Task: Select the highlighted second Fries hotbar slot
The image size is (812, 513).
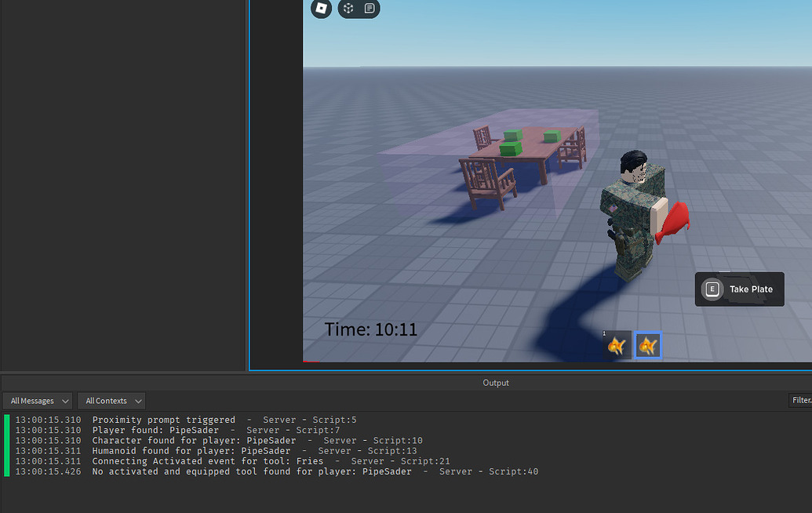Action: coord(648,345)
